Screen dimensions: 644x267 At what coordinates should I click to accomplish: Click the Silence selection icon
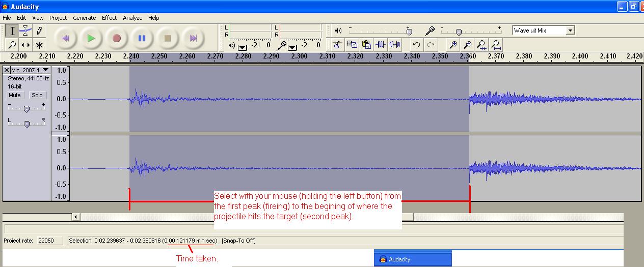click(394, 45)
